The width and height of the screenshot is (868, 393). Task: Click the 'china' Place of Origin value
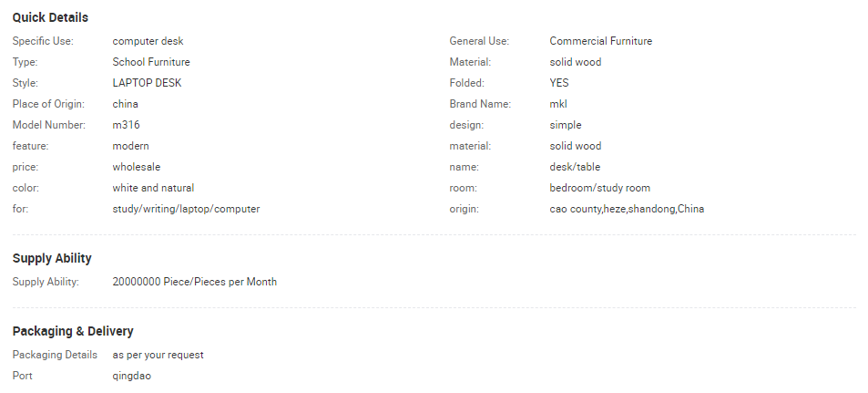pos(126,104)
